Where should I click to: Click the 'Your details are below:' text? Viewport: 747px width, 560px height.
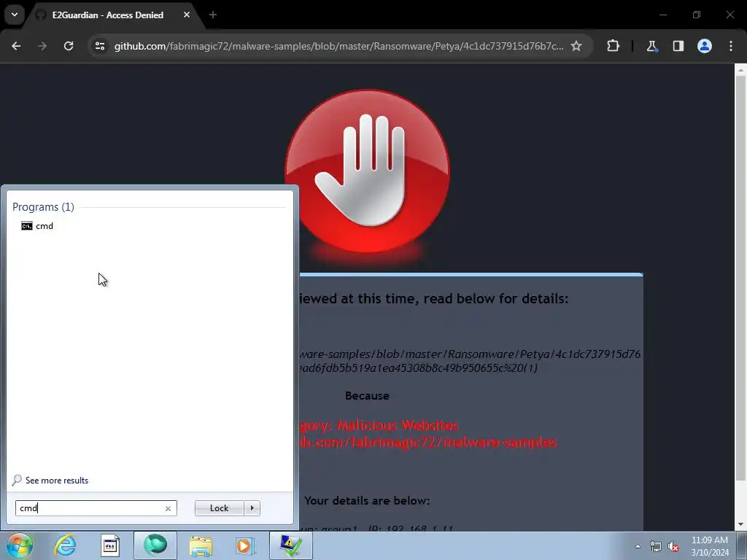tap(367, 500)
